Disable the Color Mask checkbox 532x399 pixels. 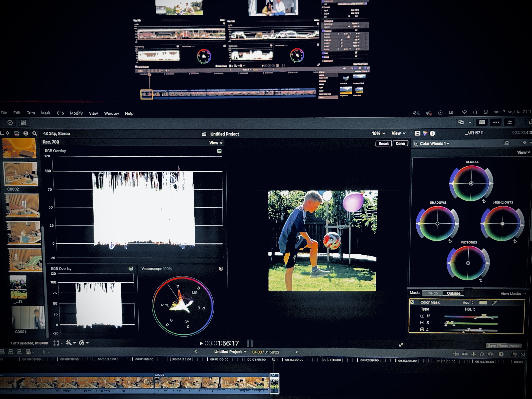[x=412, y=302]
